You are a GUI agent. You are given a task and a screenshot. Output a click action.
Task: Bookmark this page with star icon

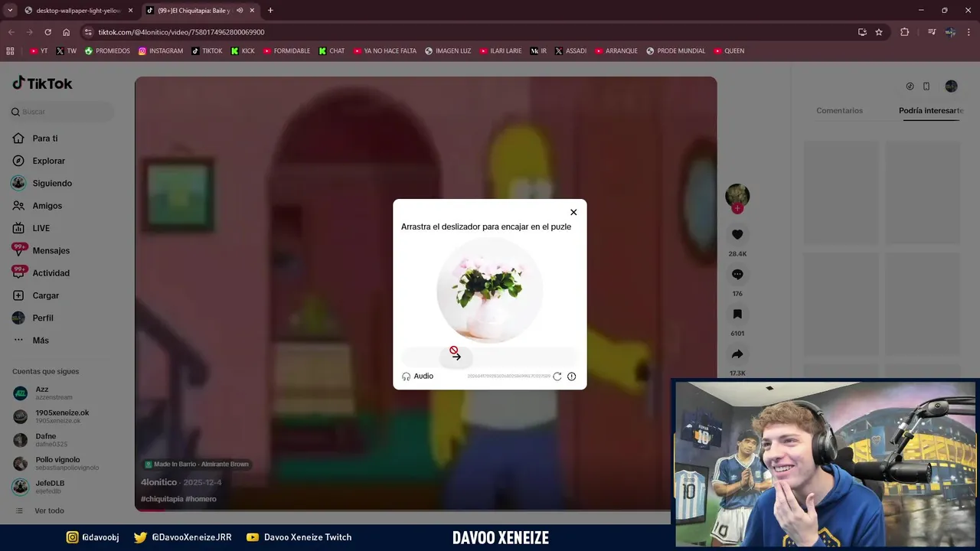[x=879, y=32]
